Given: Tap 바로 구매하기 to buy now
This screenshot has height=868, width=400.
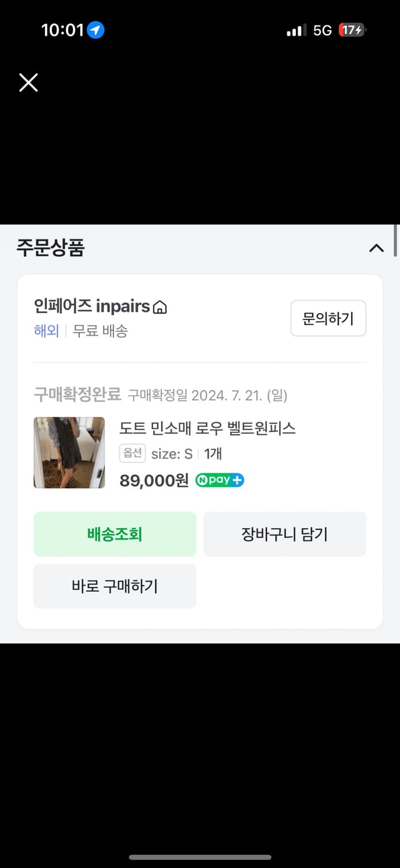Looking at the screenshot, I should click(x=114, y=586).
